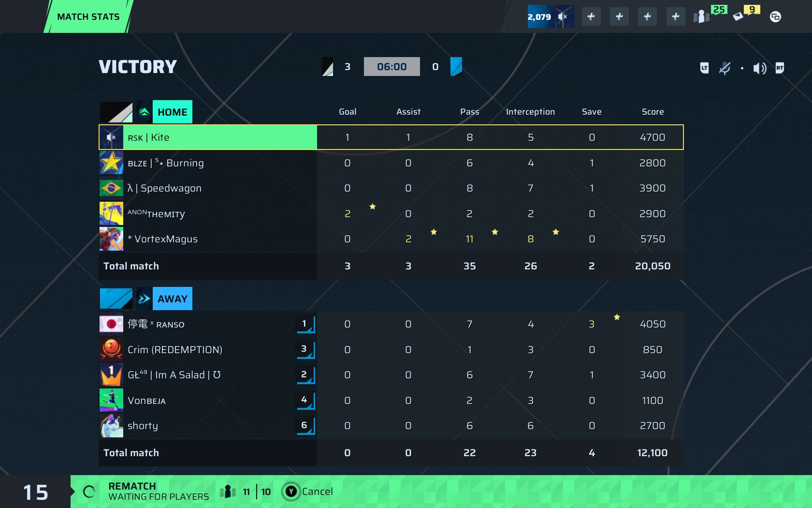The height and width of the screenshot is (508, 812).
Task: Toggle the muted microphone
Action: (x=725, y=68)
